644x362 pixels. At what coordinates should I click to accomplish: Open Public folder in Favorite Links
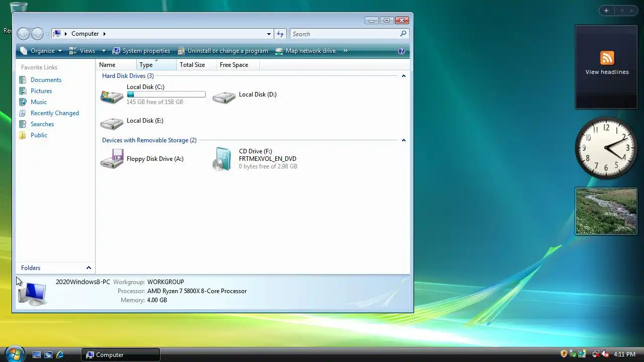tap(39, 135)
